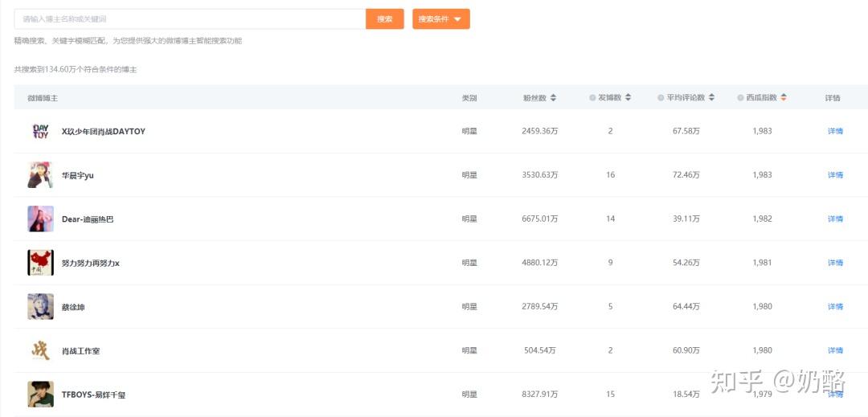Open 详情 for 华晨宇yu
The height and width of the screenshot is (417, 868).
coord(835,175)
